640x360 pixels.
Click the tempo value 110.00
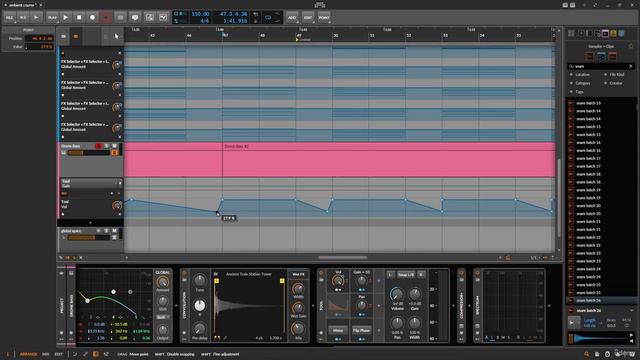[200, 14]
